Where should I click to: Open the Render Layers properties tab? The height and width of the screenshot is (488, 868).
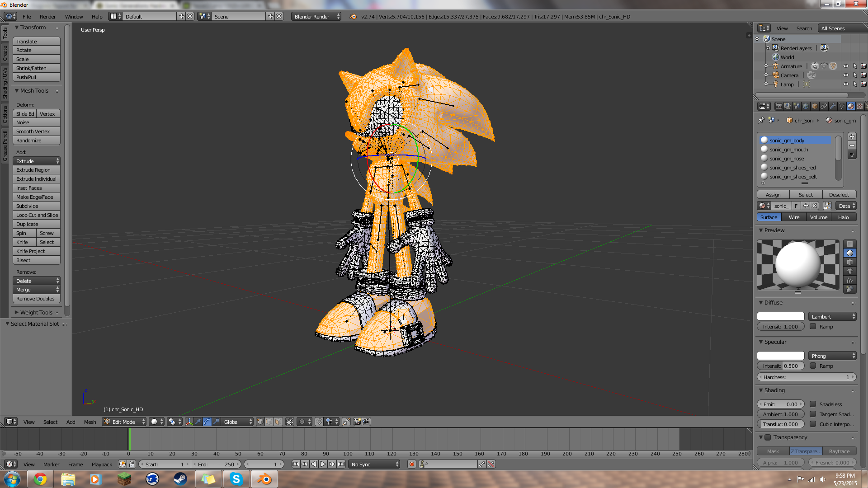pyautogui.click(x=788, y=106)
